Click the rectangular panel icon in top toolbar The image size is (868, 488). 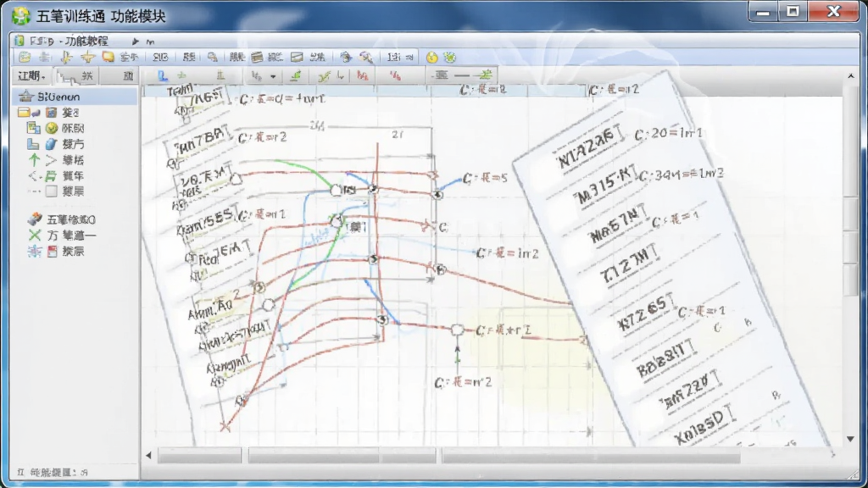coord(297,57)
